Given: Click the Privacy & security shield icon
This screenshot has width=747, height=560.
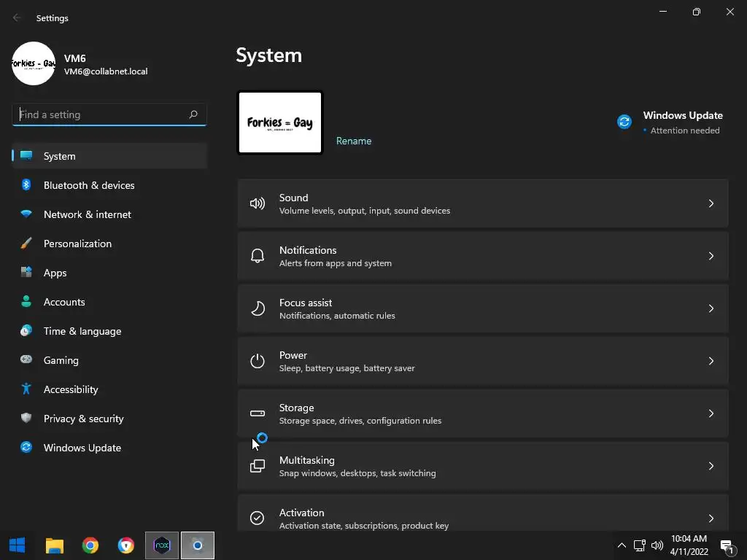Looking at the screenshot, I should 26,418.
